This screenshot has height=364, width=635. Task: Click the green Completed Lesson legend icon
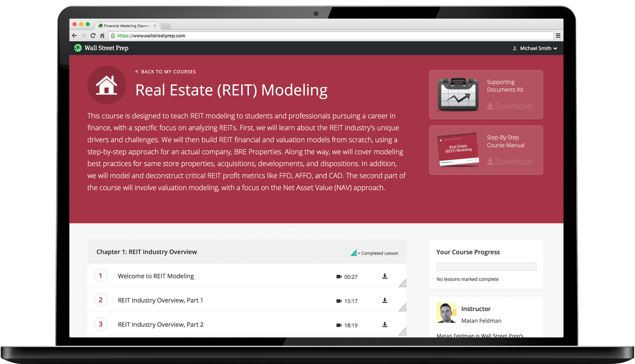(354, 253)
